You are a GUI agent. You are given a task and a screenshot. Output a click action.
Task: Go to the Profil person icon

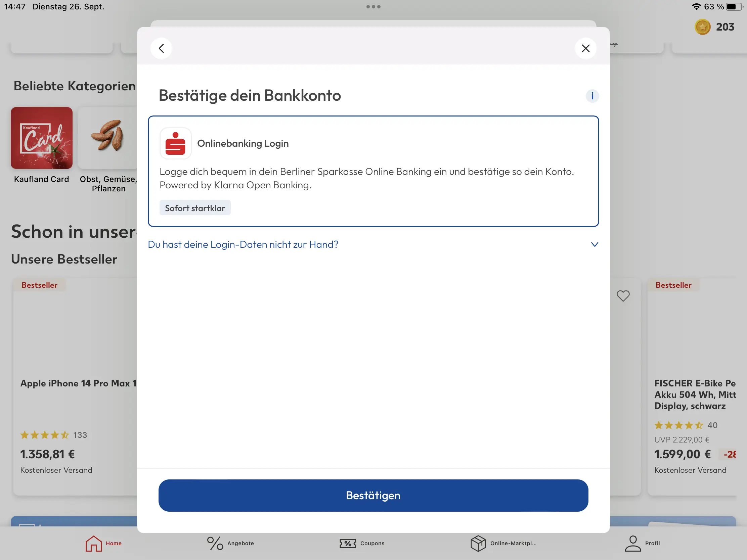coord(632,543)
